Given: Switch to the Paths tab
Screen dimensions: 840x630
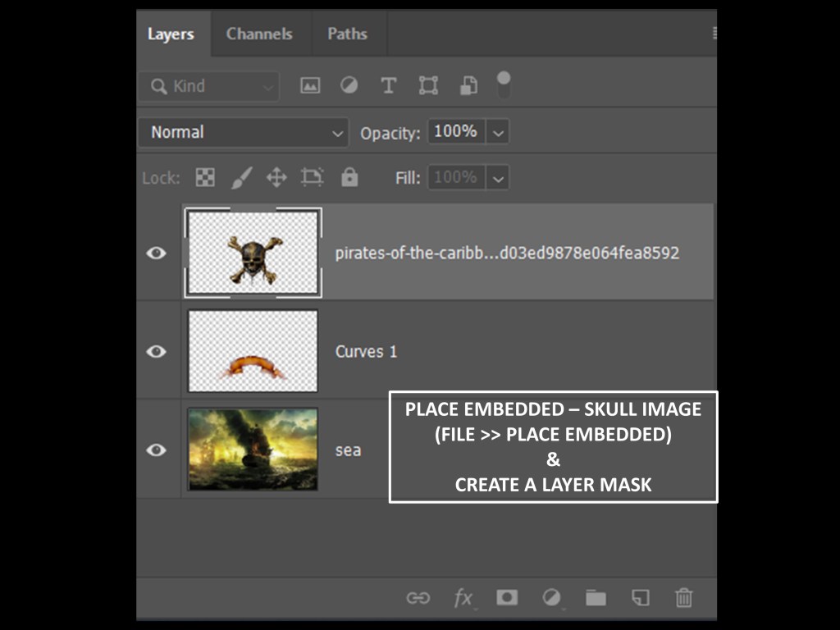Looking at the screenshot, I should (347, 34).
